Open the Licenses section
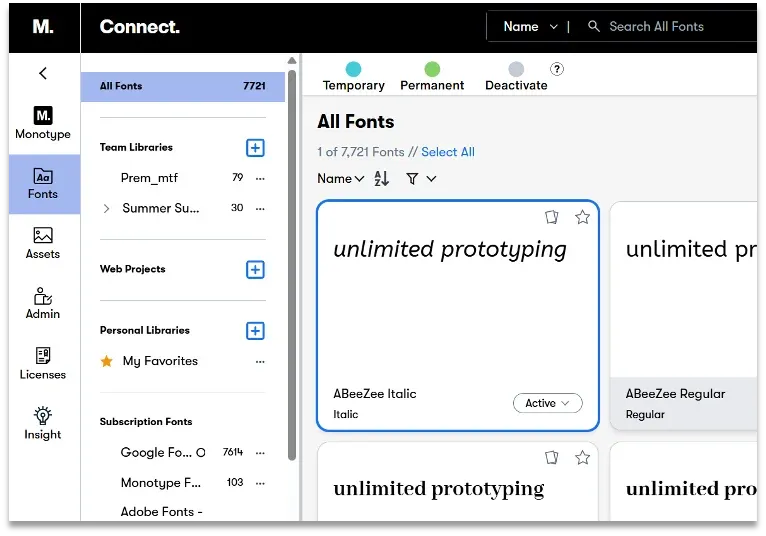 click(43, 363)
